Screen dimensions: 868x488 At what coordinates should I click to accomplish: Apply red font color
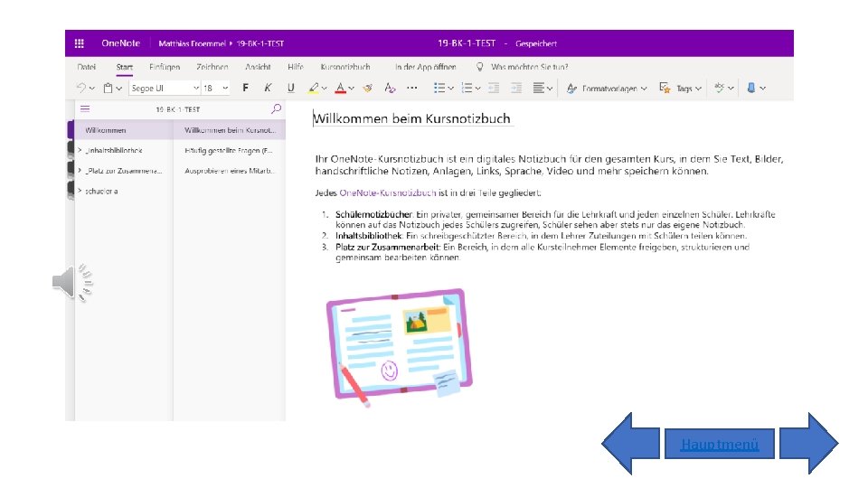pyautogui.click(x=341, y=88)
